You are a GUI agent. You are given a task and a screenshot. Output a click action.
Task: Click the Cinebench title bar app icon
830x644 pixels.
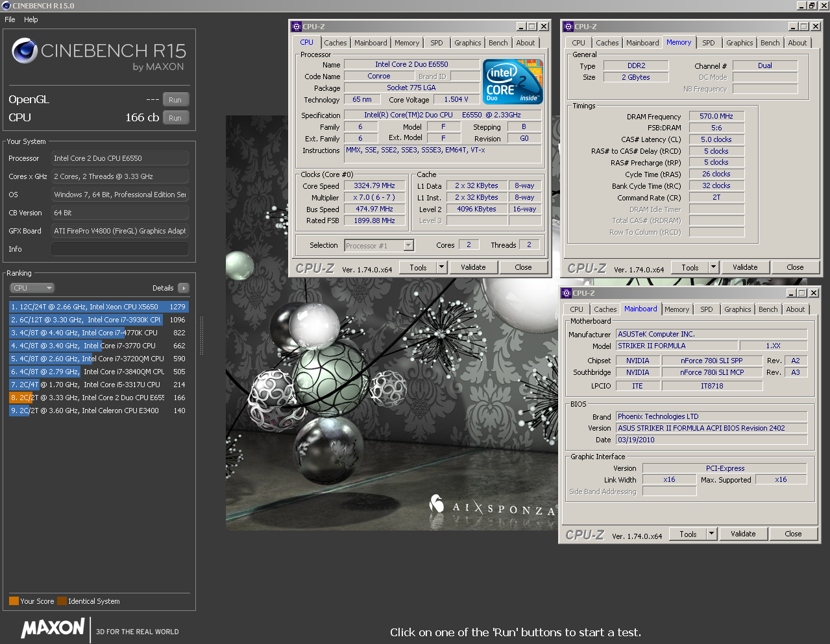(x=6, y=6)
